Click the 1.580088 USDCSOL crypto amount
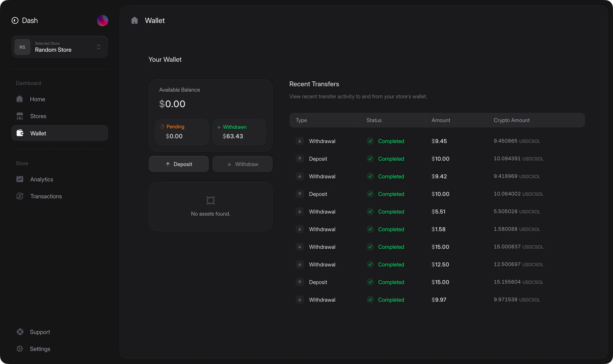The image size is (613, 364). click(517, 229)
